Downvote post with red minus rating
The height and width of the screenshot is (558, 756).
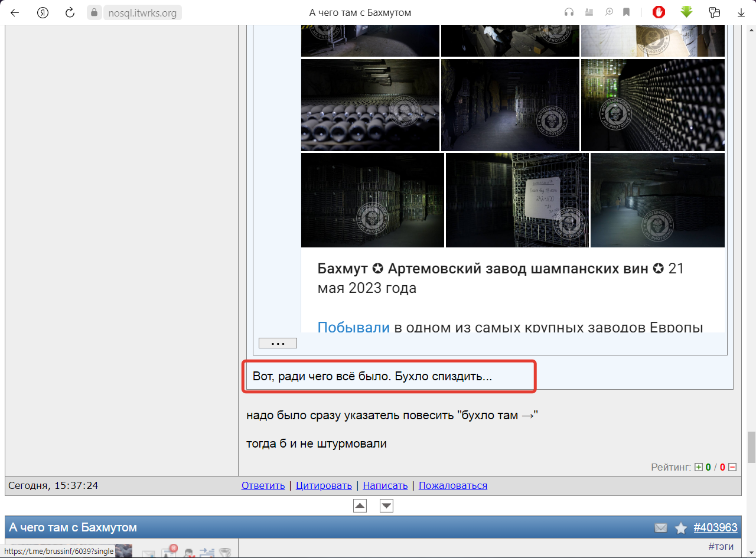click(732, 467)
